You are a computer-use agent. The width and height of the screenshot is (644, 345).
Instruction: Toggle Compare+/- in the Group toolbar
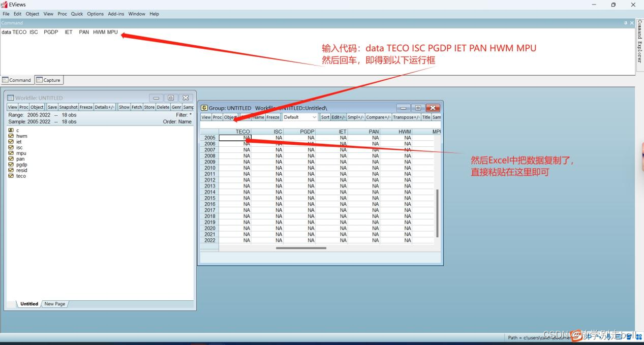(379, 117)
